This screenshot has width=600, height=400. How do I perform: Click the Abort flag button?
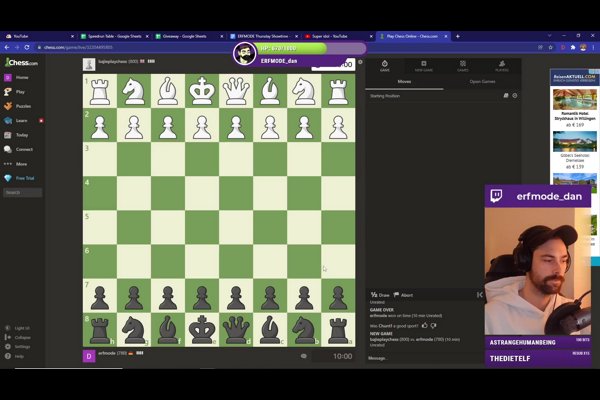click(x=403, y=295)
